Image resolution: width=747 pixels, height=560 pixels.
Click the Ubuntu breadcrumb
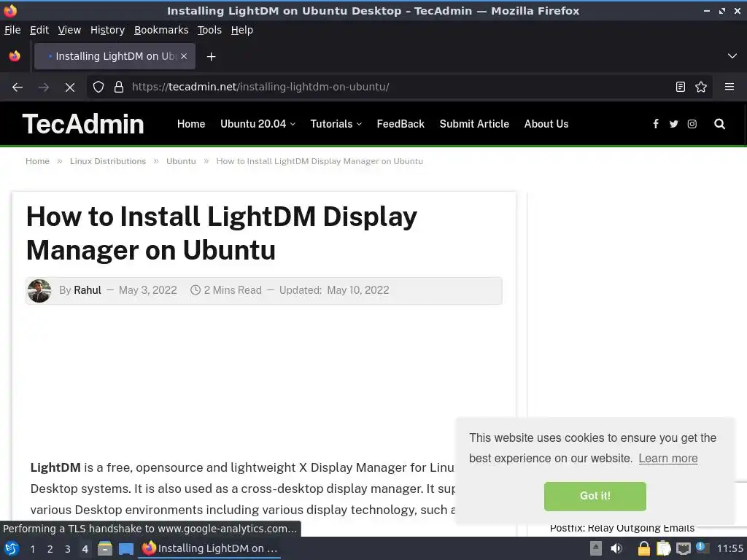(181, 161)
